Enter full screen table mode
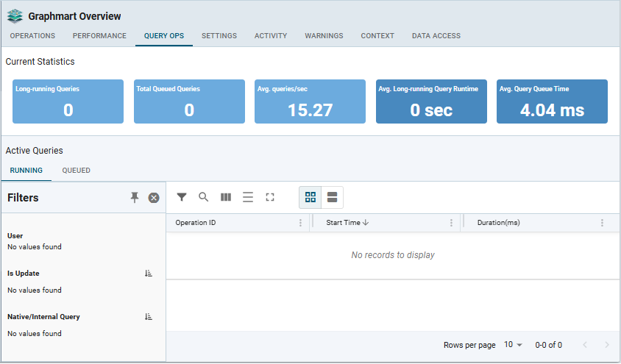This screenshot has height=364, width=621. pyautogui.click(x=270, y=197)
